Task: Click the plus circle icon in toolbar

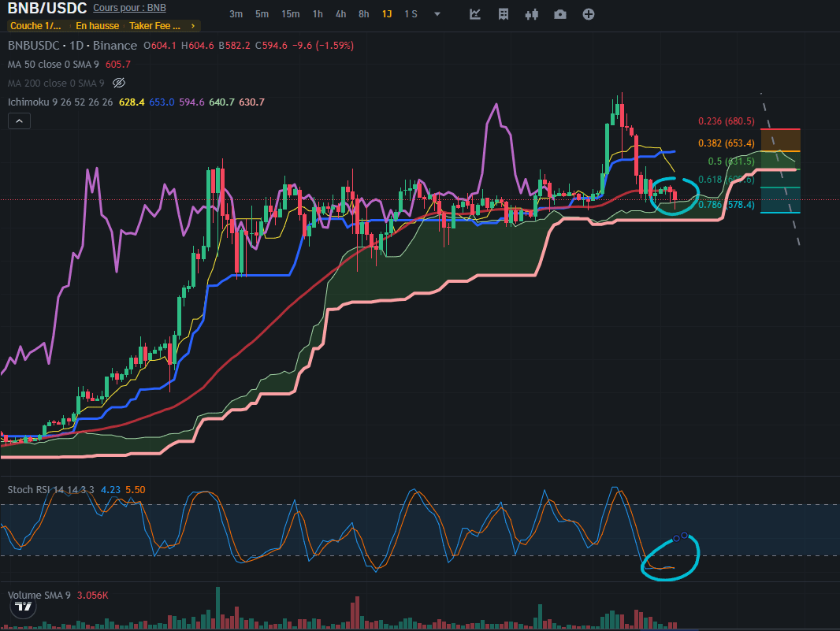Action: (588, 14)
